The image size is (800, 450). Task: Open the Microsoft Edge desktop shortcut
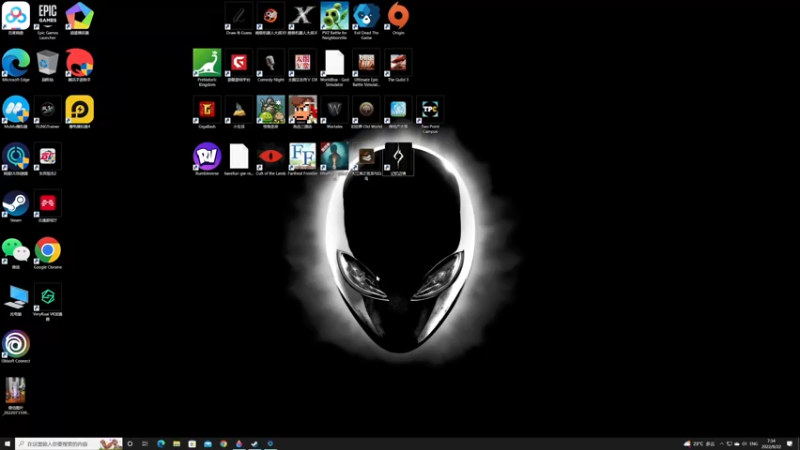[16, 66]
